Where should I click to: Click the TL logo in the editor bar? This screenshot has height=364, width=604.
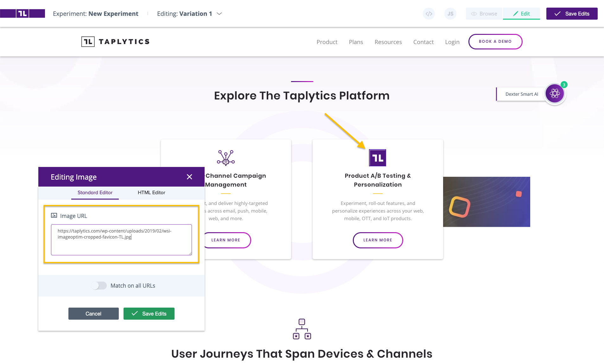coord(22,14)
